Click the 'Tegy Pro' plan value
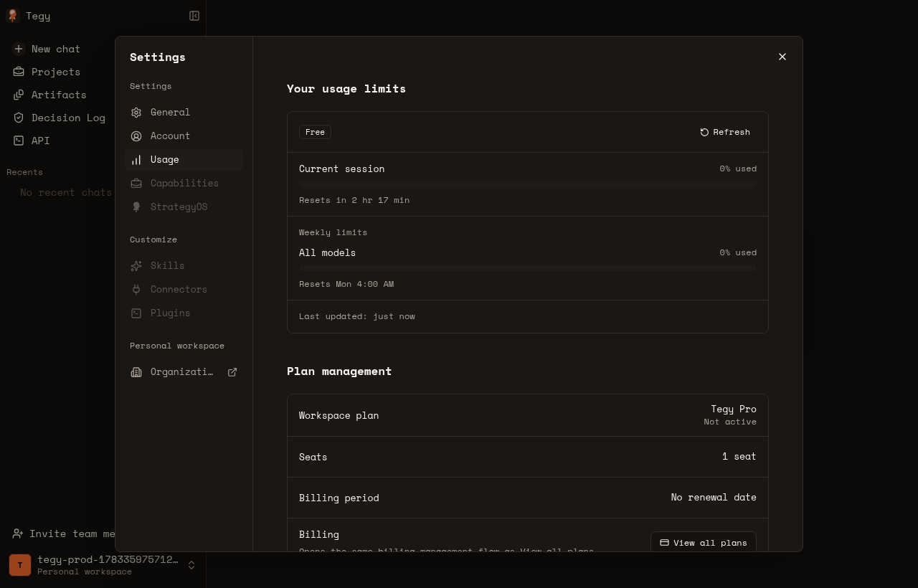The width and height of the screenshot is (918, 588). click(x=734, y=409)
